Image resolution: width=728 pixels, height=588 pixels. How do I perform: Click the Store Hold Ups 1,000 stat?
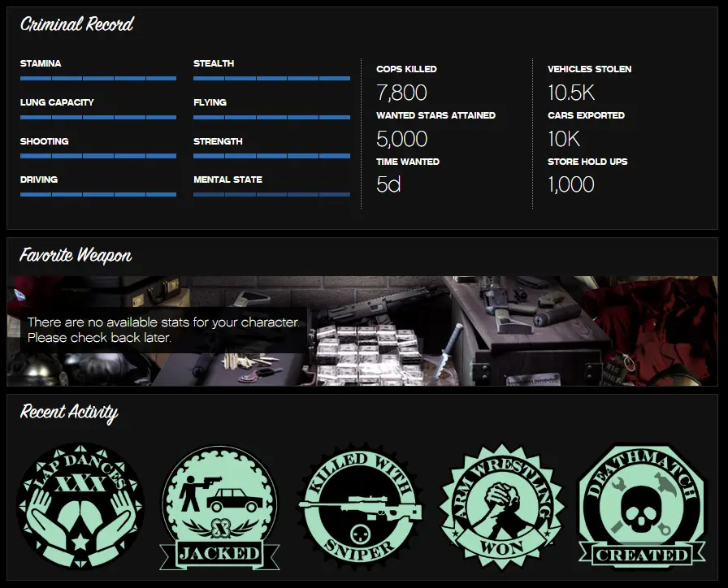(x=570, y=184)
